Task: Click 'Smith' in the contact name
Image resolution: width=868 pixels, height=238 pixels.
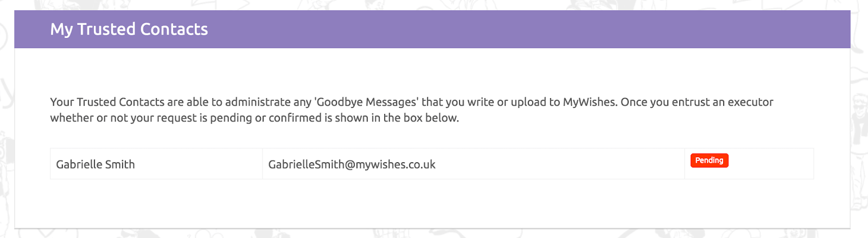Action: click(x=120, y=164)
